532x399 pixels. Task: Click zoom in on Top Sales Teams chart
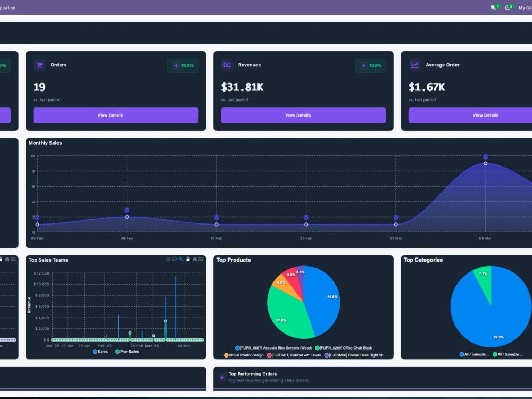coord(168,259)
